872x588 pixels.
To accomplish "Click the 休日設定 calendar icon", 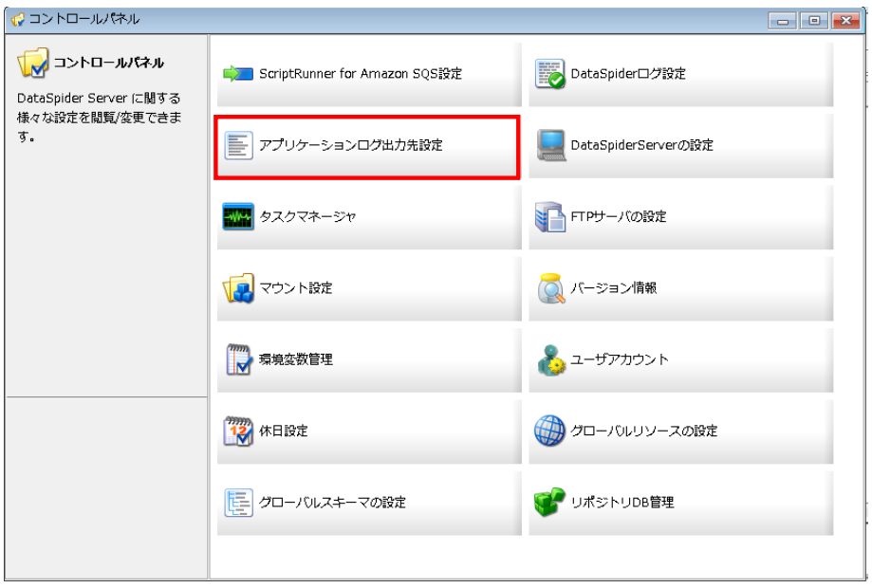I will (x=238, y=431).
